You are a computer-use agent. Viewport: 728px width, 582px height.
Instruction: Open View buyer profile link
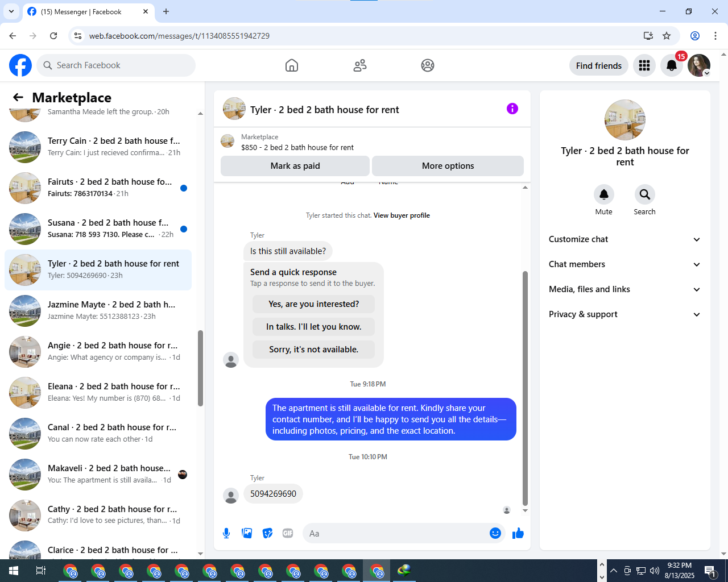[x=402, y=215]
